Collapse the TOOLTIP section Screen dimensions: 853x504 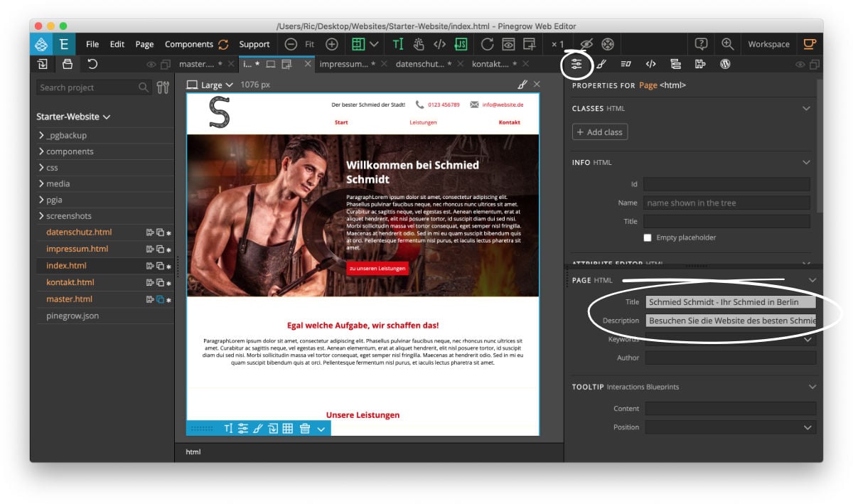813,387
